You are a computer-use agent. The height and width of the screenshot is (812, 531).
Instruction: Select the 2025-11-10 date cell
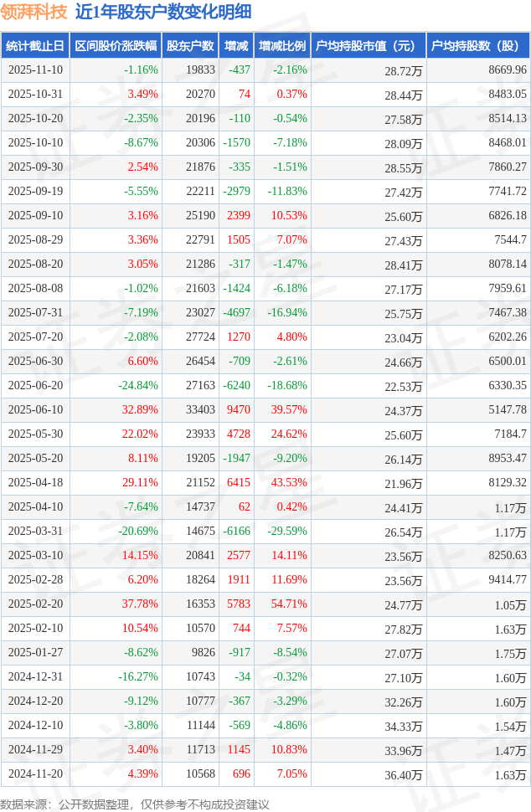point(34,70)
